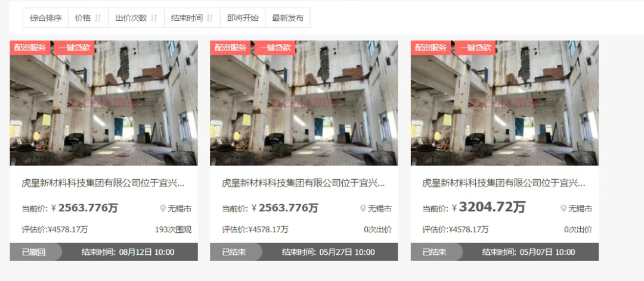Select the 综合排序 sorting tab
Screen dimensions: 644x281
pyautogui.click(x=45, y=18)
